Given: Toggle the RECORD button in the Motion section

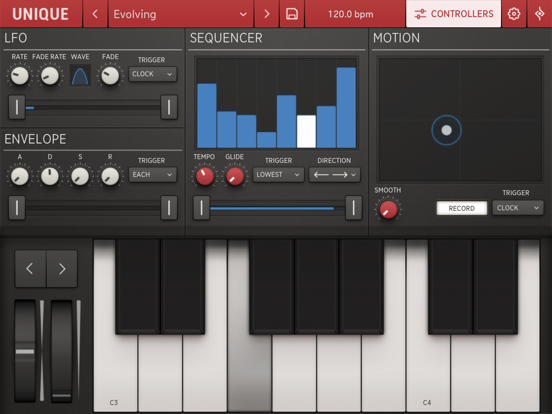Looking at the screenshot, I should pos(462,208).
